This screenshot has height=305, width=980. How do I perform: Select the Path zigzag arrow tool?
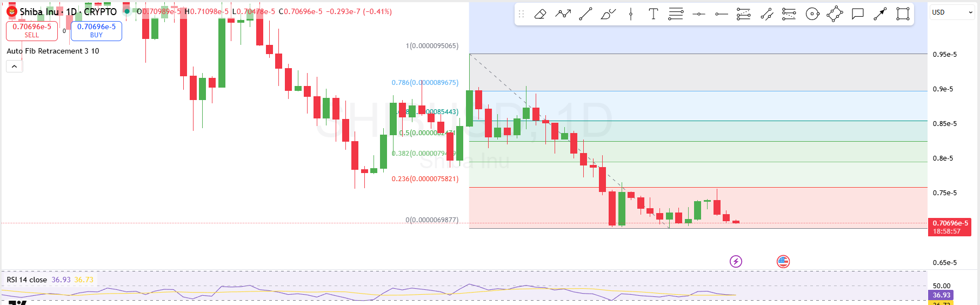(563, 14)
